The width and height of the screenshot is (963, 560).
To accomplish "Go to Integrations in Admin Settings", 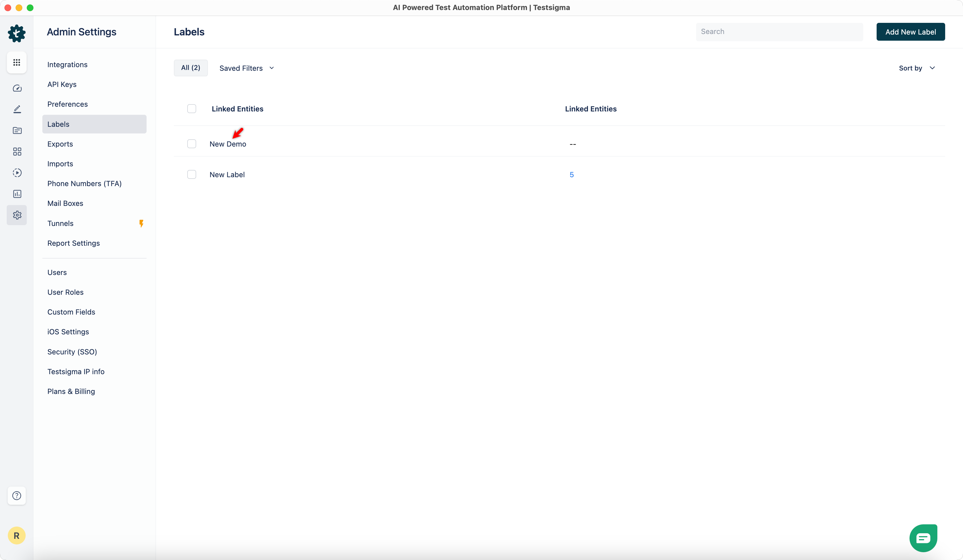I will [67, 65].
